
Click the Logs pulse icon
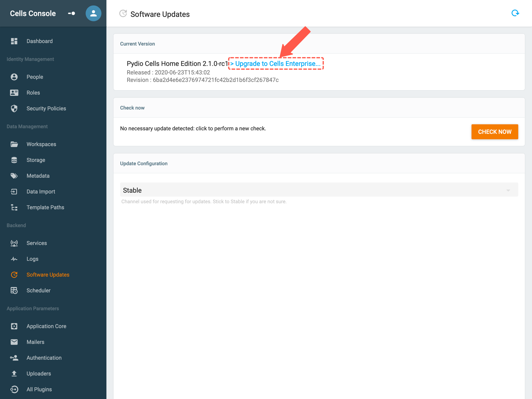point(14,259)
